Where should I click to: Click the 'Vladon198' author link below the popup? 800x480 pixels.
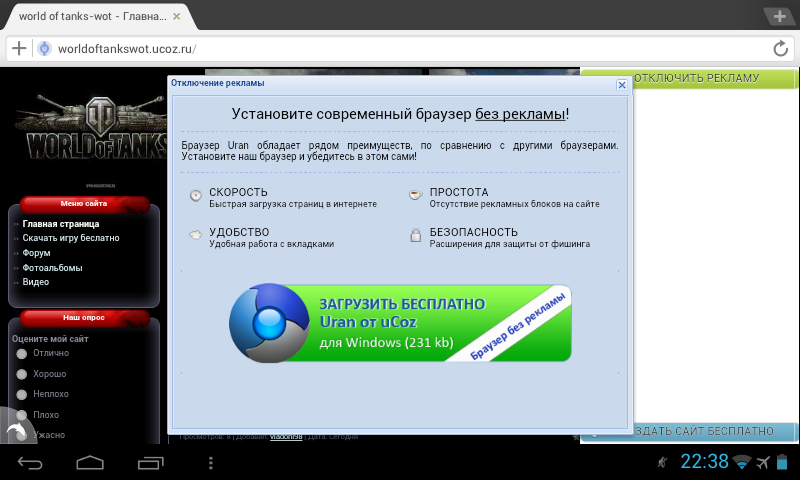[286, 437]
